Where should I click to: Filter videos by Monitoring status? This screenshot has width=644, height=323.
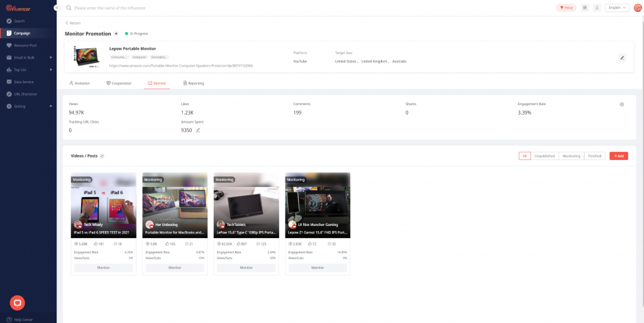click(571, 156)
